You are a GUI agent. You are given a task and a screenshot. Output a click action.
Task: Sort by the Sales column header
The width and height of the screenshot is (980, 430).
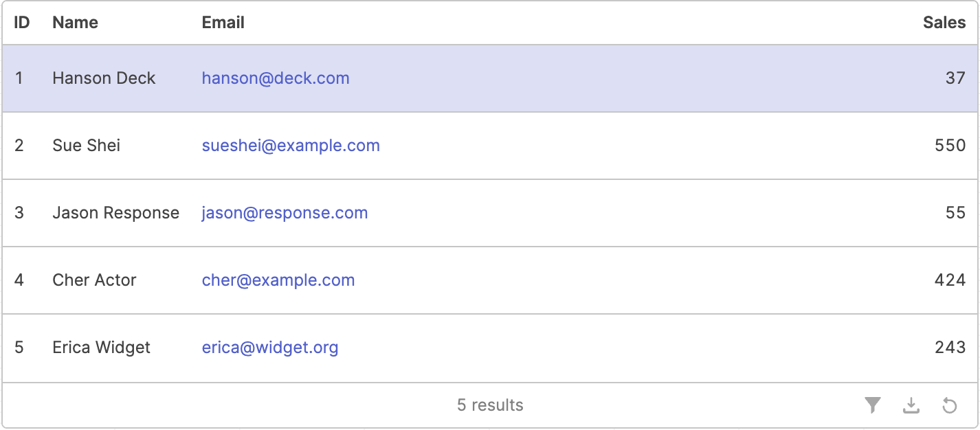[x=944, y=23]
